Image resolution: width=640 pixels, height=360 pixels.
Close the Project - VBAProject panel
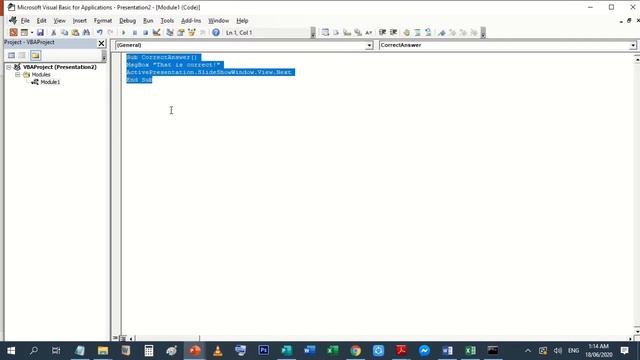click(101, 43)
